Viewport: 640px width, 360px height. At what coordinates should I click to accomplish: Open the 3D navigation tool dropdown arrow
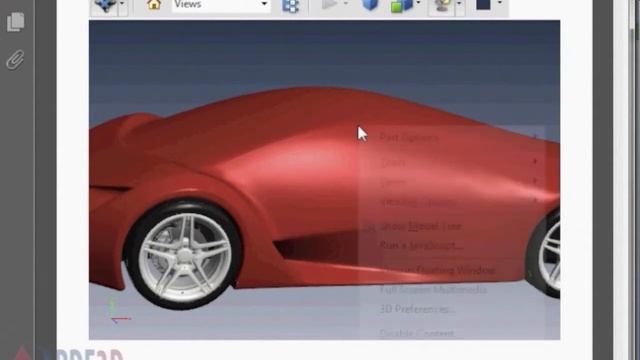click(122, 4)
